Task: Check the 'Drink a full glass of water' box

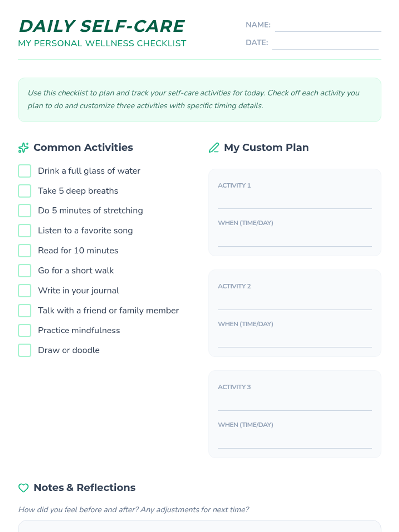Action: coord(25,171)
